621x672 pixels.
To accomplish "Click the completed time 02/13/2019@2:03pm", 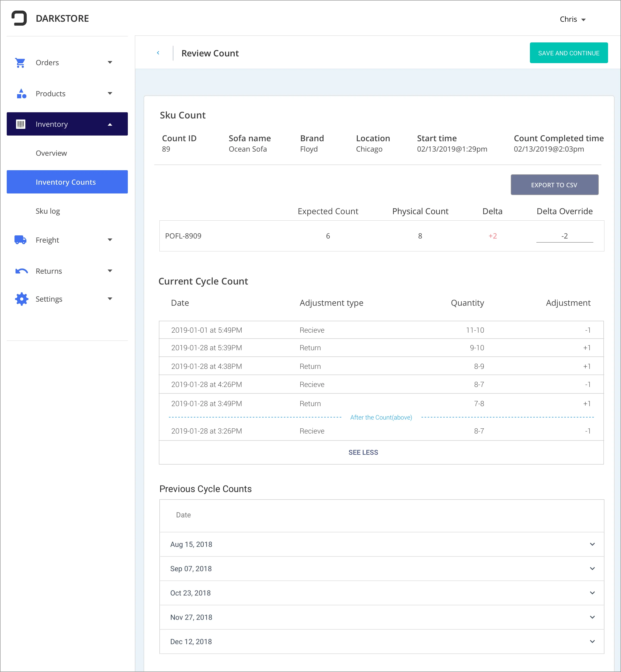I will tap(549, 149).
